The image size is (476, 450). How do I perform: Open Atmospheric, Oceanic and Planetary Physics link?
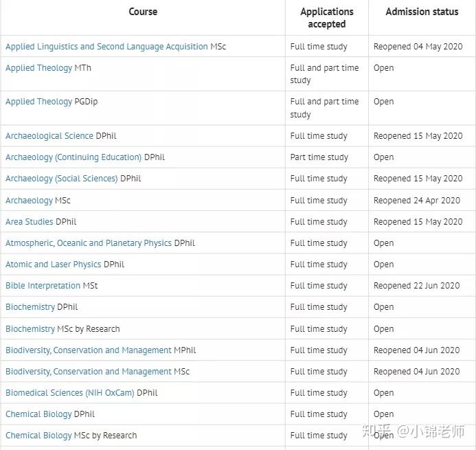tap(89, 243)
